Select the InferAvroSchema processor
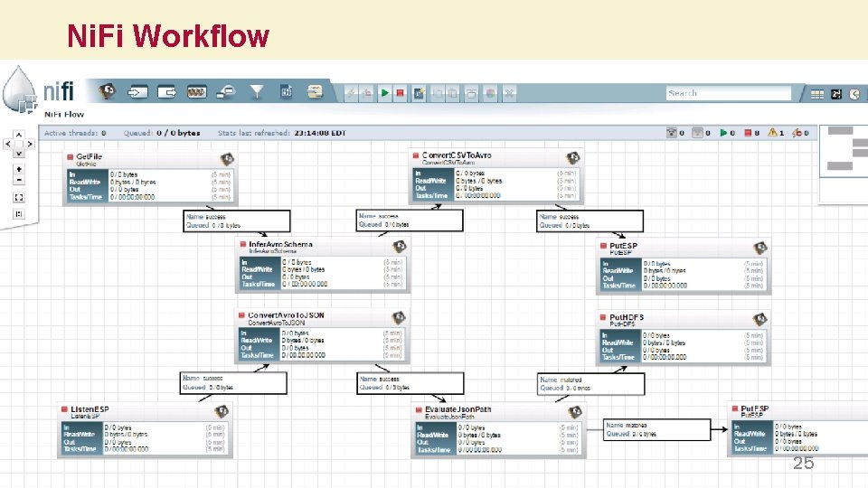 click(323, 265)
